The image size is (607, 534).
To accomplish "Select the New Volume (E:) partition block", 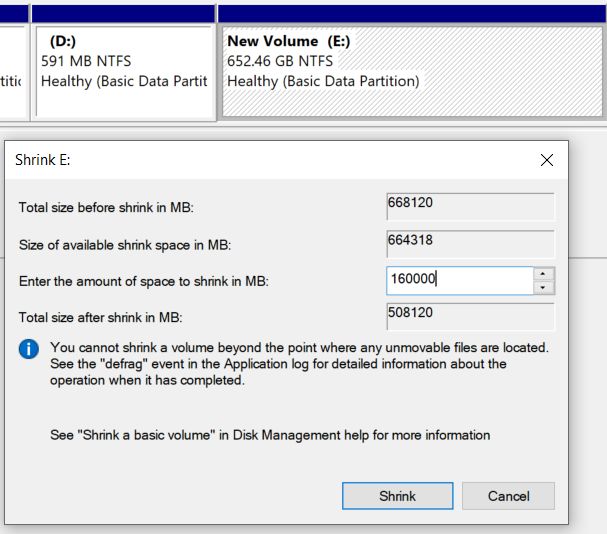I will click(412, 72).
